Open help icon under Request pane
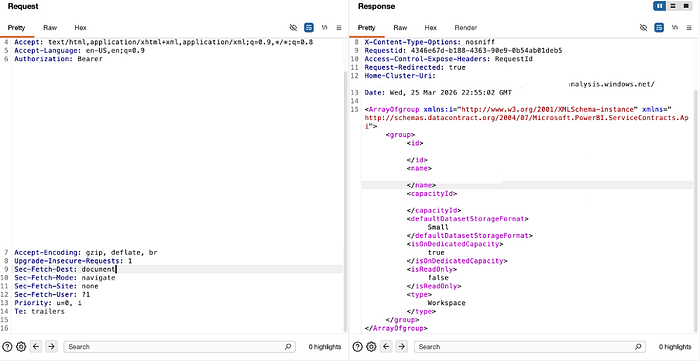The height and width of the screenshot is (361, 700). point(7,347)
